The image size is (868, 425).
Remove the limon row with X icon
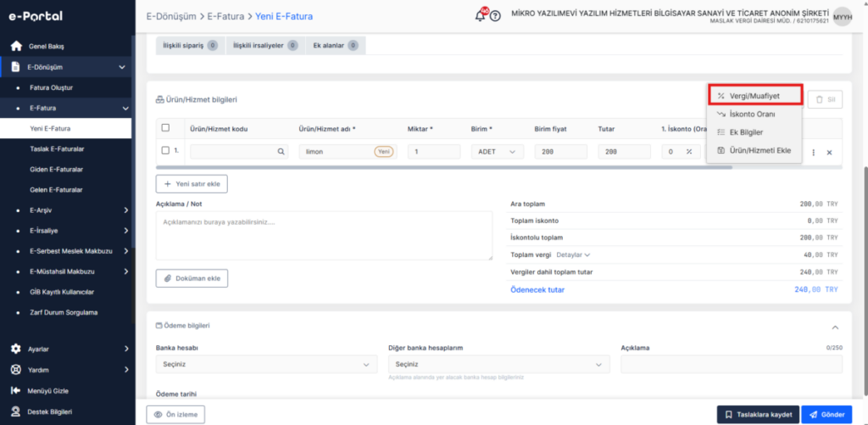(x=829, y=153)
